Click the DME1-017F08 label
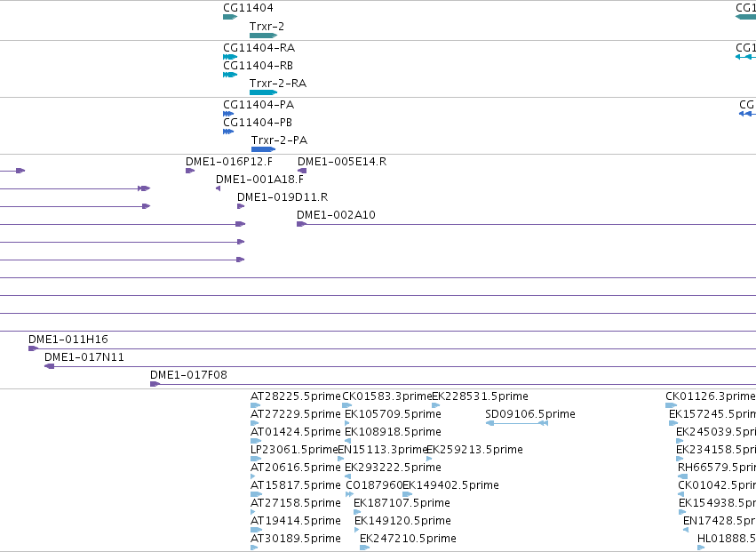 pos(188,375)
